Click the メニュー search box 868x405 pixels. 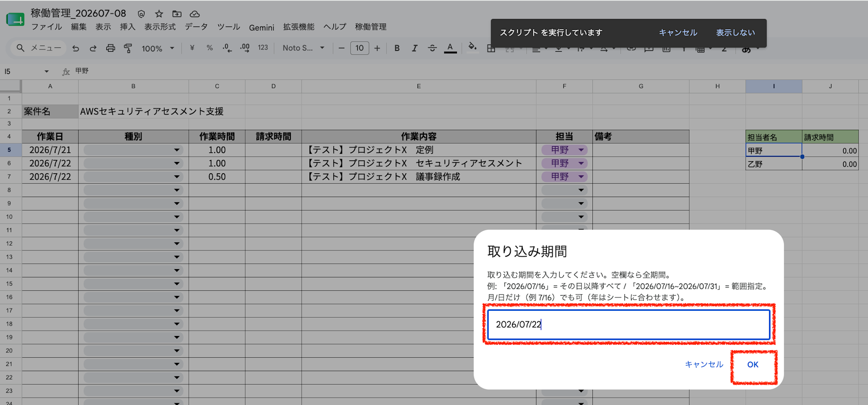tap(39, 48)
